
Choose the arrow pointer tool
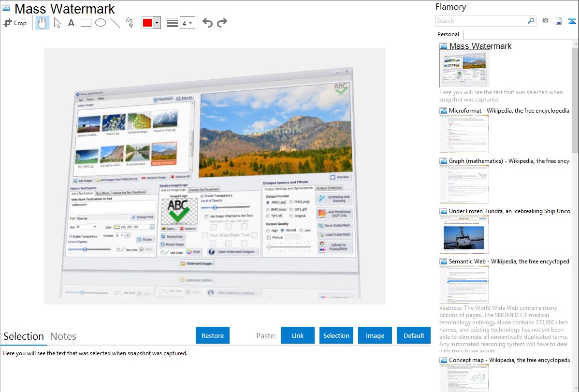pyautogui.click(x=57, y=23)
